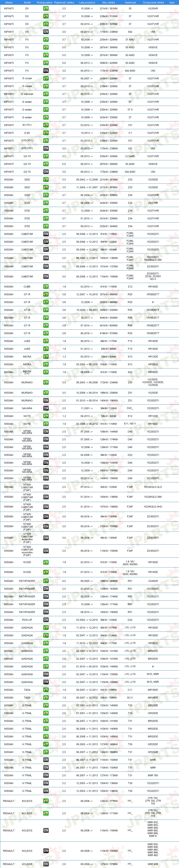
Task: Select the Z12 body cell
Action: coord(130,287)
